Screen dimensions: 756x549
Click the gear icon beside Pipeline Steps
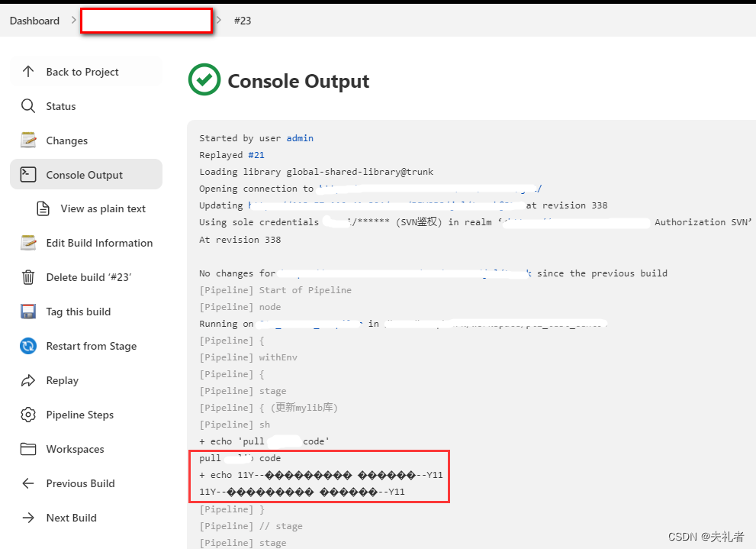tap(28, 415)
